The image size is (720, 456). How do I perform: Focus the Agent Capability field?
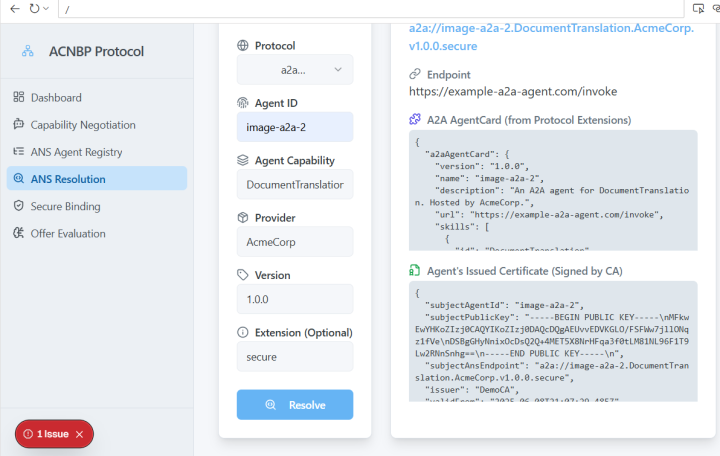tap(295, 184)
